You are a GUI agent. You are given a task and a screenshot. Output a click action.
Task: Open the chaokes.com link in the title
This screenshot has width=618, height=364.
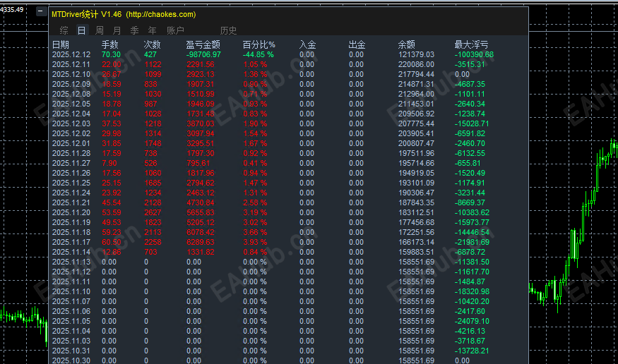(x=161, y=15)
